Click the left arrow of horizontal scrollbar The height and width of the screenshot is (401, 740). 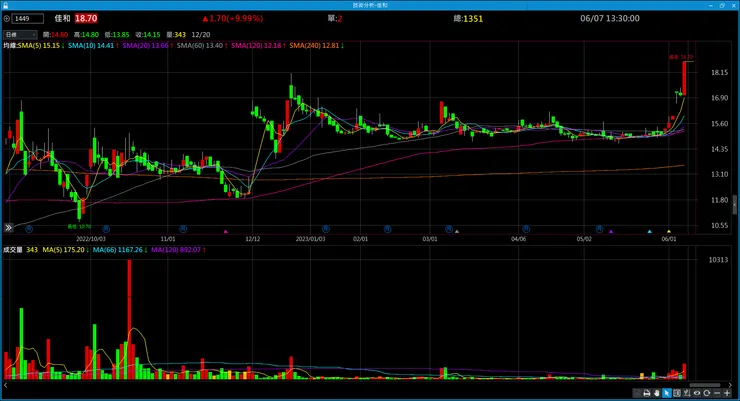click(x=6, y=385)
